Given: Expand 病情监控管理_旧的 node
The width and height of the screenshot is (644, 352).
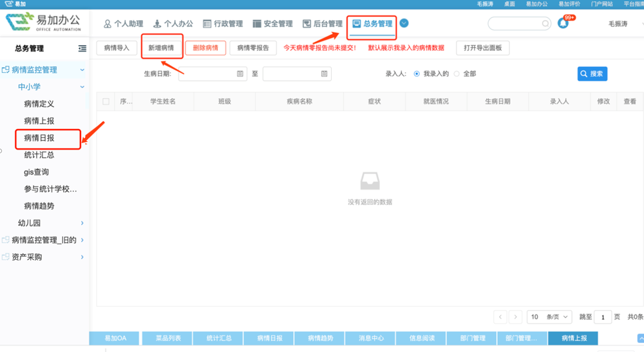Looking at the screenshot, I should [x=82, y=240].
